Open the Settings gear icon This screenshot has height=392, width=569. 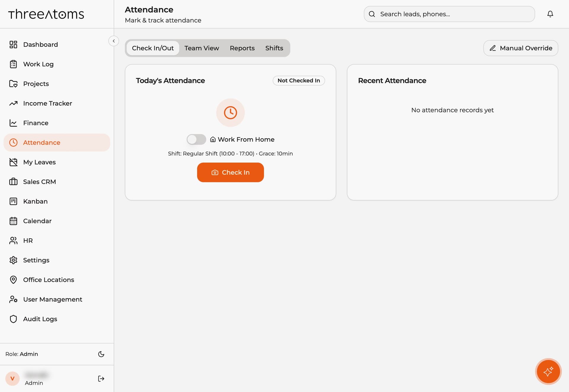click(x=13, y=260)
